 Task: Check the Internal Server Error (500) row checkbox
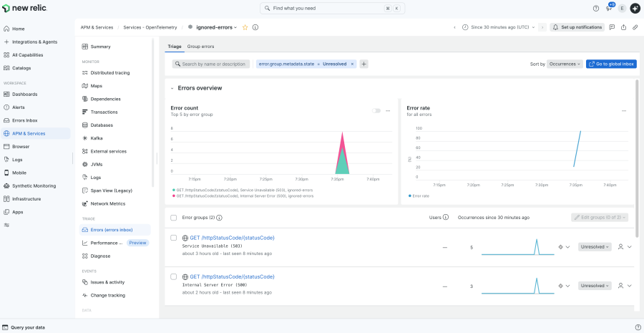(173, 276)
